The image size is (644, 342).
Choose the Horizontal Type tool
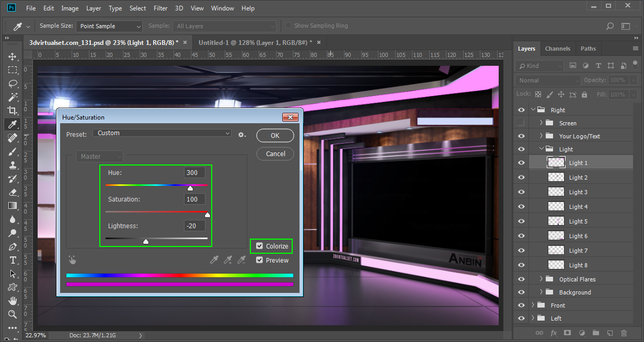[x=11, y=260]
